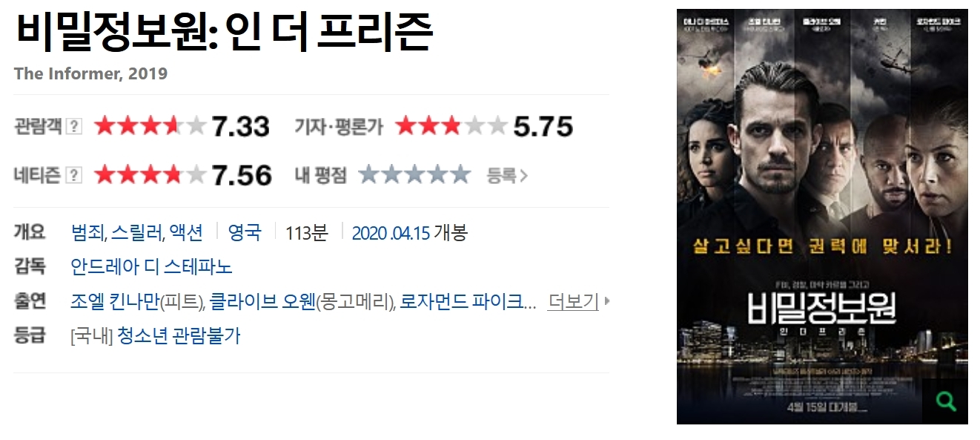Open director 안드레아 디 스테파노 page
980x440 pixels.
[151, 266]
